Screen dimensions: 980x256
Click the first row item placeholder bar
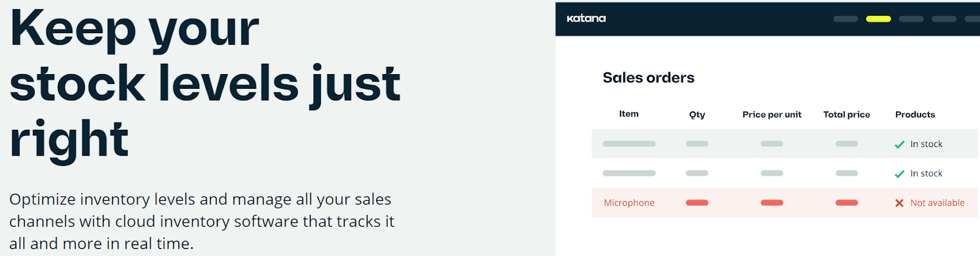click(x=629, y=144)
